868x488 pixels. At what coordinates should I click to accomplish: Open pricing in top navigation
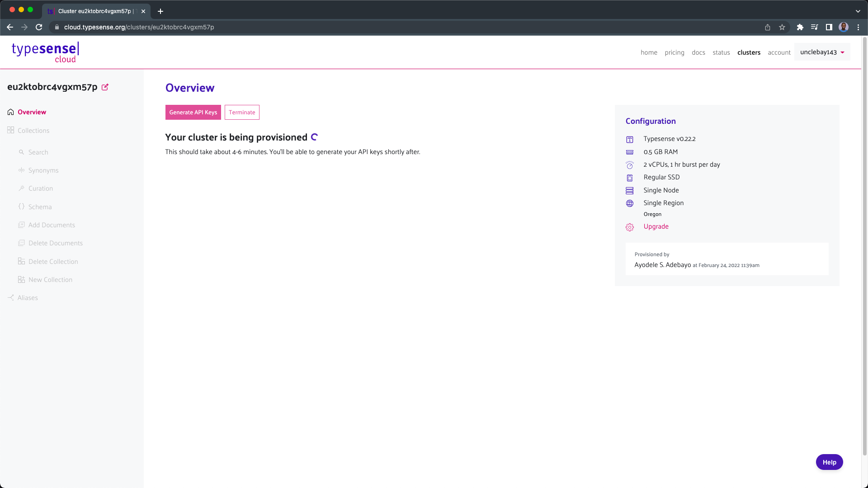[x=674, y=52]
